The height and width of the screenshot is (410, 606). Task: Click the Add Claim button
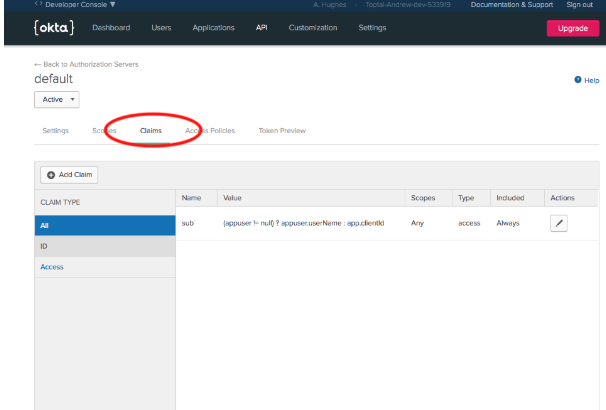(x=69, y=174)
